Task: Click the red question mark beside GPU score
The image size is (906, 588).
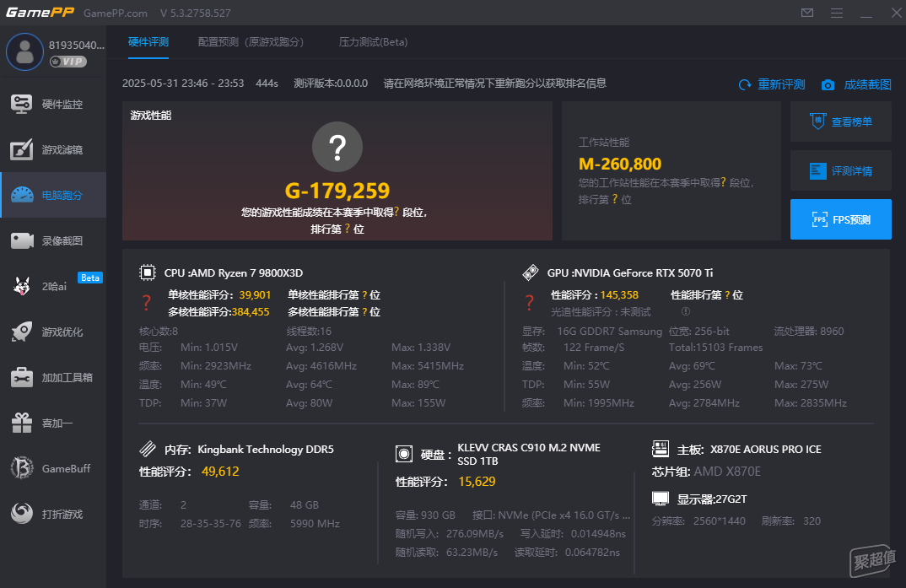Action: coord(529,303)
